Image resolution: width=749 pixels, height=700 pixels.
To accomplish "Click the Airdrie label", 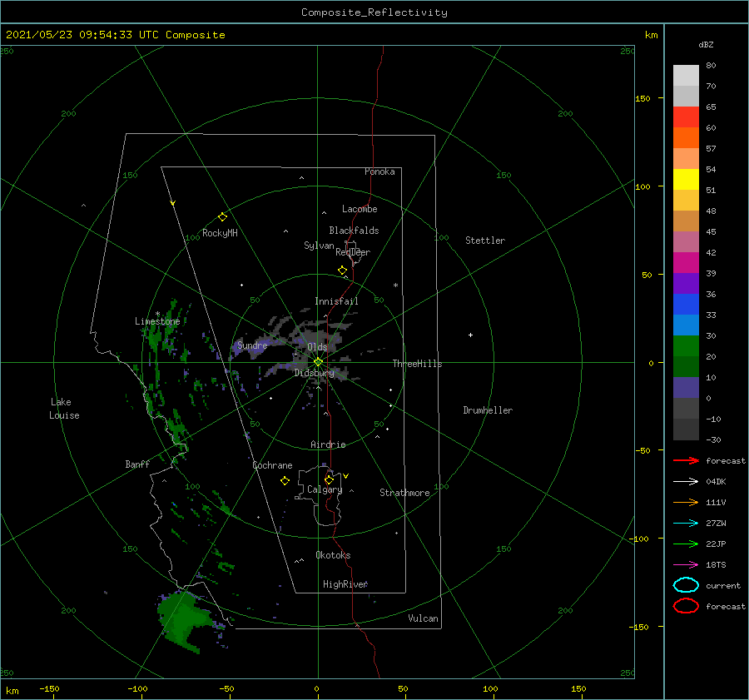I will click(328, 444).
